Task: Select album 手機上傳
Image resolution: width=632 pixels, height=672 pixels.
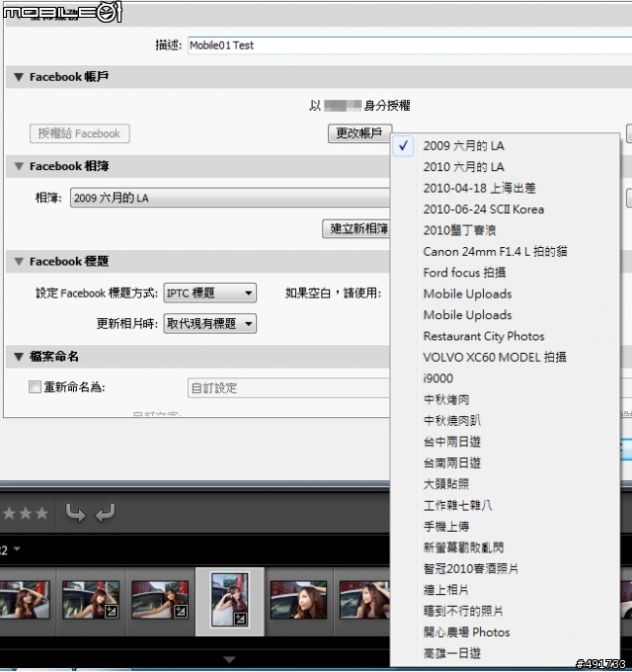Action: pyautogui.click(x=506, y=527)
